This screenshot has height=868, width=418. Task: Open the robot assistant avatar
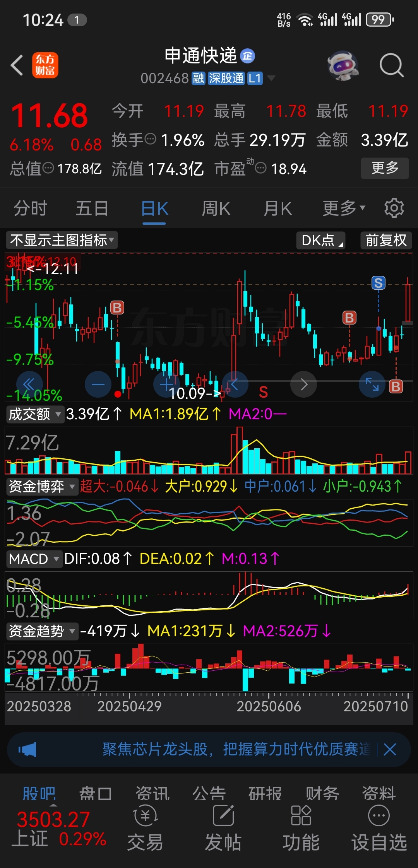click(343, 65)
